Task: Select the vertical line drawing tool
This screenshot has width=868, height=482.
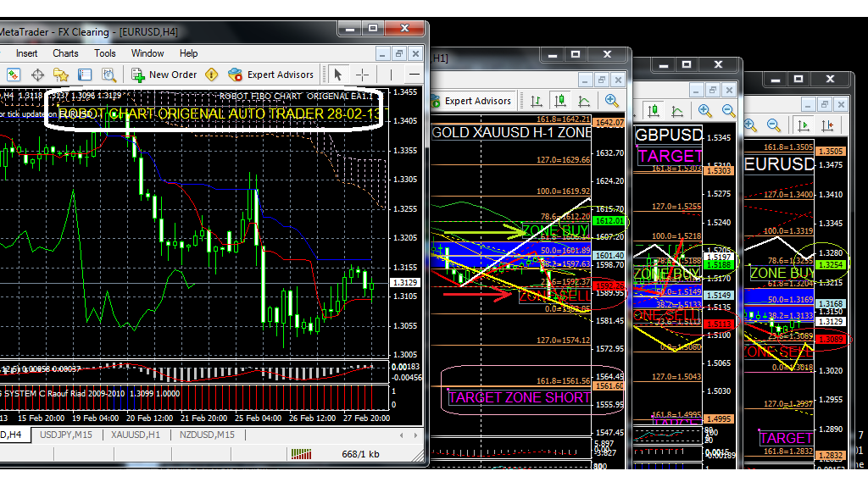Action: [x=391, y=75]
